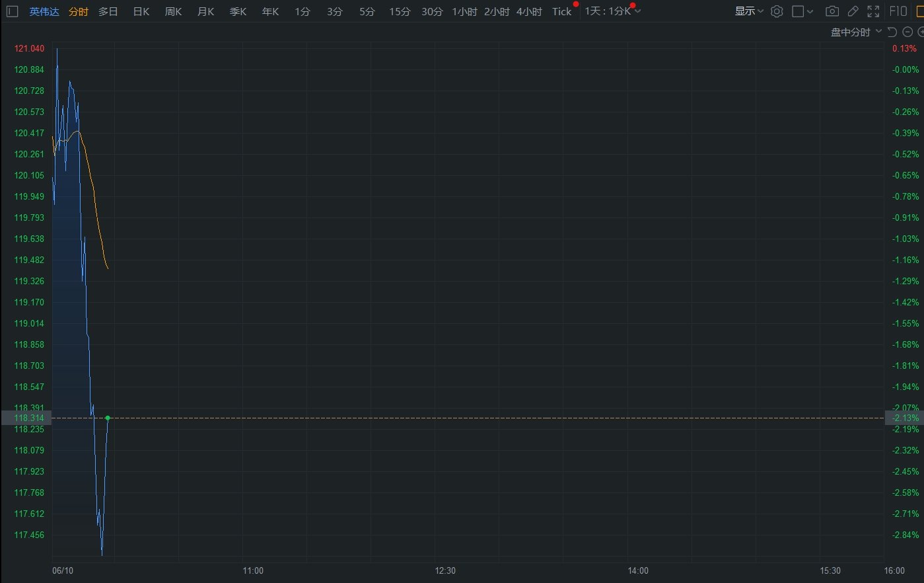Activate the pencil drawing tool
The height and width of the screenshot is (583, 924).
[x=853, y=11]
